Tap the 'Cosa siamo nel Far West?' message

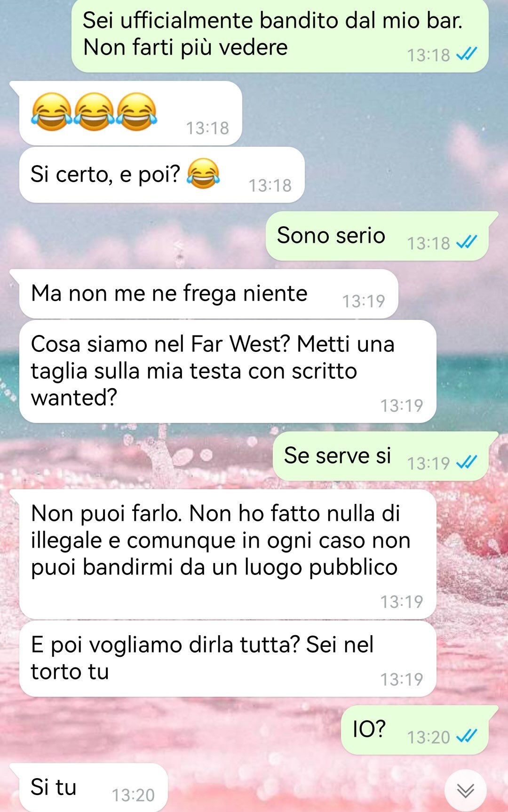(x=228, y=371)
